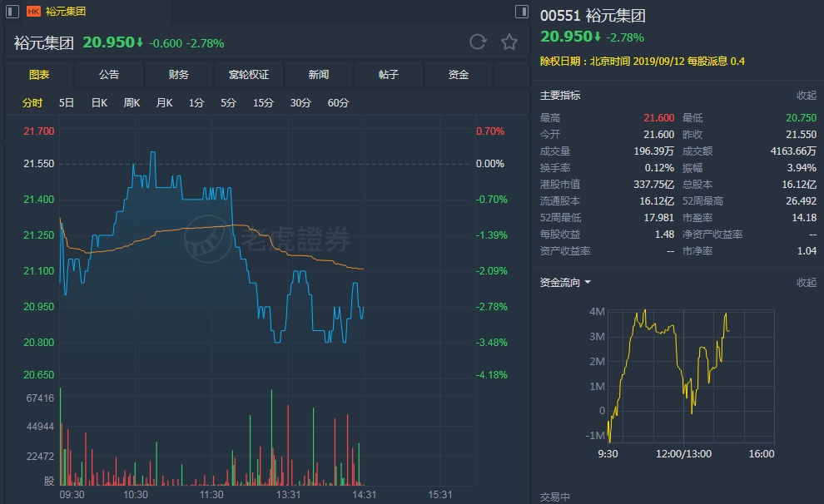The height and width of the screenshot is (504, 824).
Task: Toggle the right sidebar panel icon
Action: click(522, 12)
